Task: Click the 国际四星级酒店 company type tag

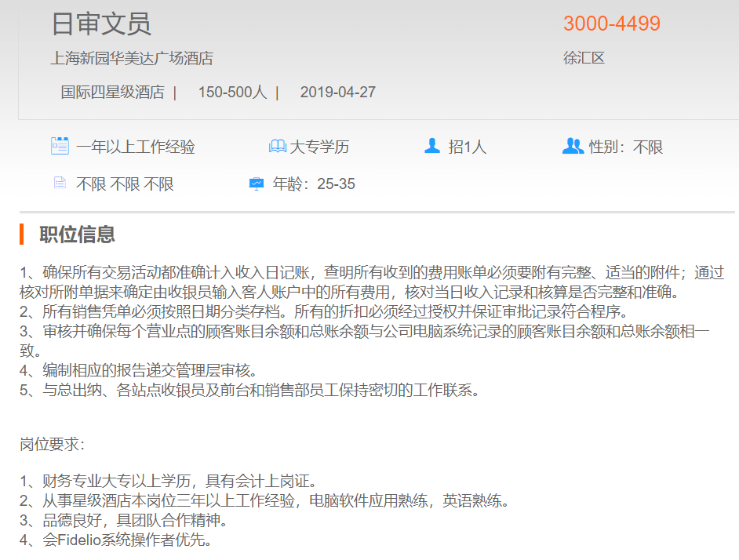Action: pos(112,93)
